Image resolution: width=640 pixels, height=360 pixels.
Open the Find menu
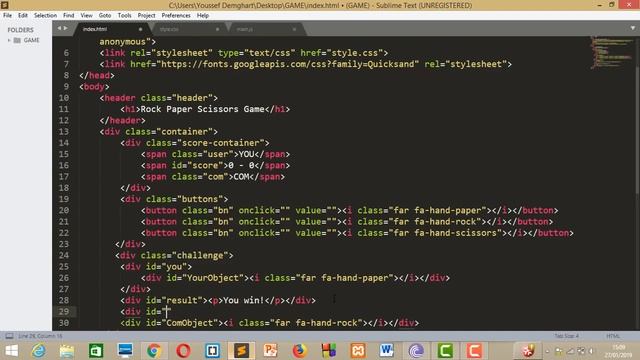coord(69,16)
